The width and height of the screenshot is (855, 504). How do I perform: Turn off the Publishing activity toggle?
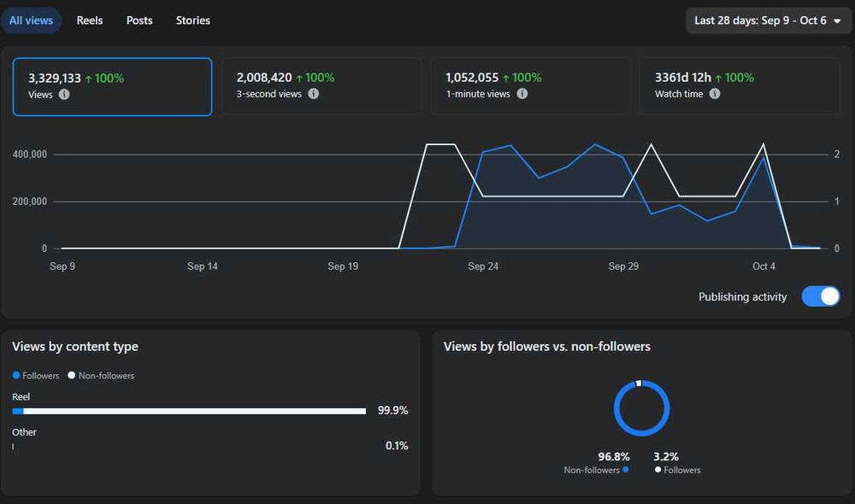coord(821,296)
